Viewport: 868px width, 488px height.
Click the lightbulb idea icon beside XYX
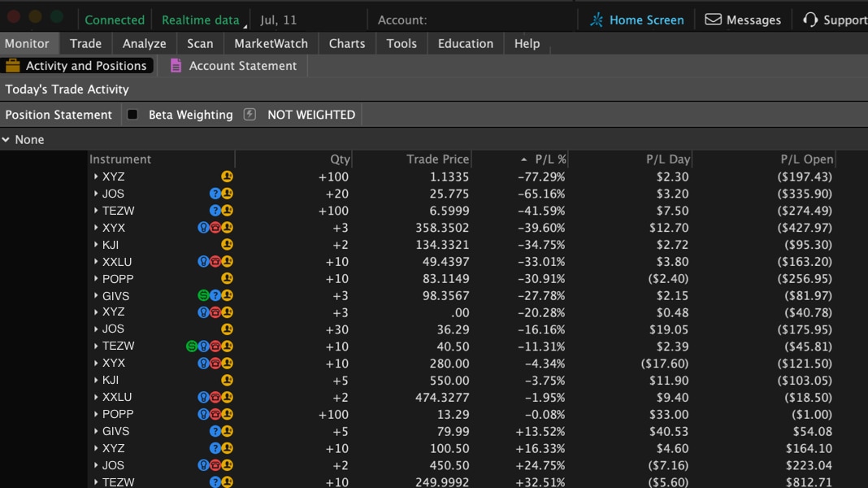pos(203,228)
